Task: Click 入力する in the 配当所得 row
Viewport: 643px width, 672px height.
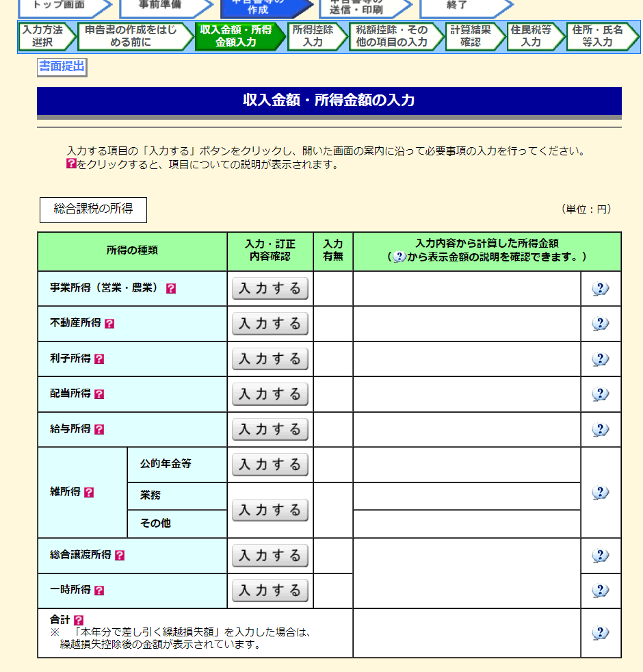Action: tap(270, 394)
